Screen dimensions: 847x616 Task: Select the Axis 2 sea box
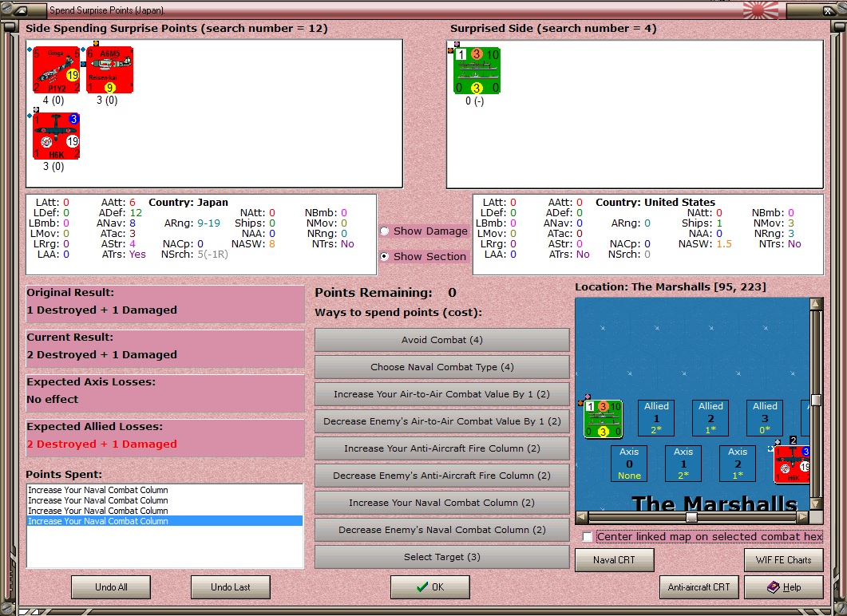tap(738, 464)
